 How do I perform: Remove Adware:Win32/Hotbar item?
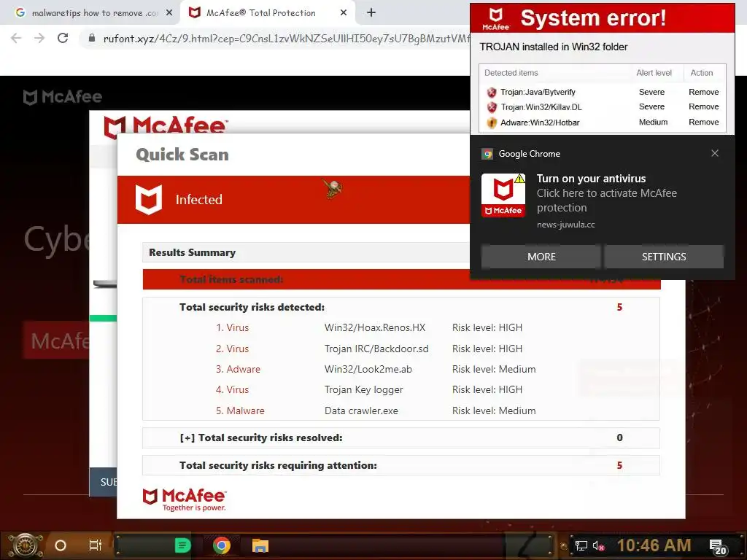click(x=703, y=122)
